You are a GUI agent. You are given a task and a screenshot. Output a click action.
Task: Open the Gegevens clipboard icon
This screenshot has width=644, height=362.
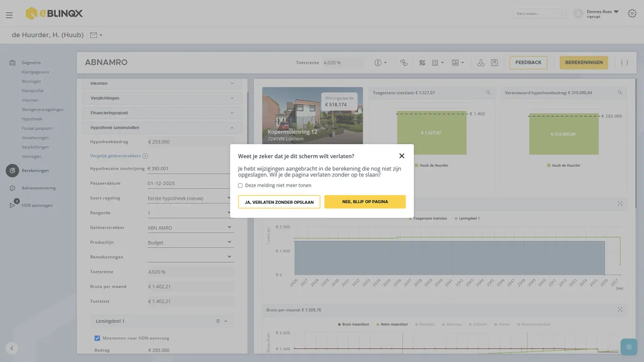[x=12, y=63]
